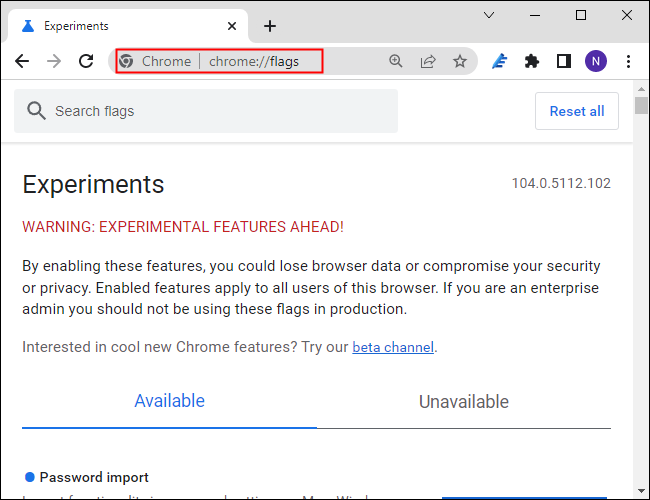Switch to the Unavailable tab
Image resolution: width=650 pixels, height=500 pixels.
tap(463, 402)
